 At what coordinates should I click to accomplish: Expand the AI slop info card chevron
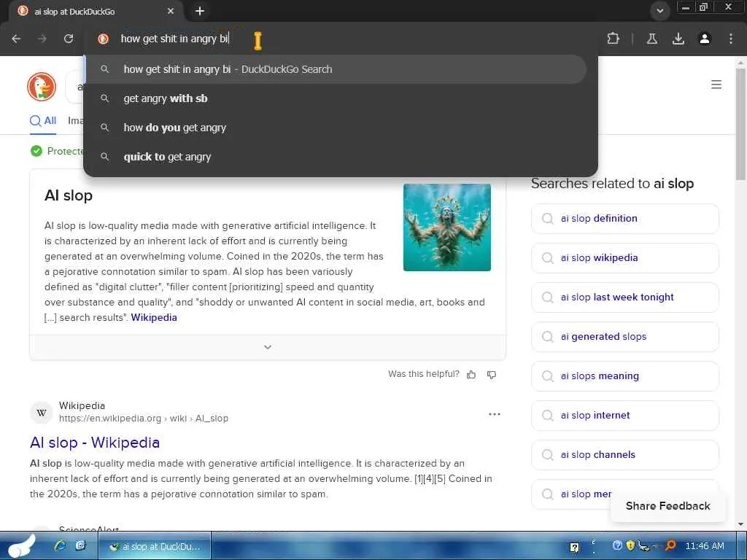[x=268, y=347]
